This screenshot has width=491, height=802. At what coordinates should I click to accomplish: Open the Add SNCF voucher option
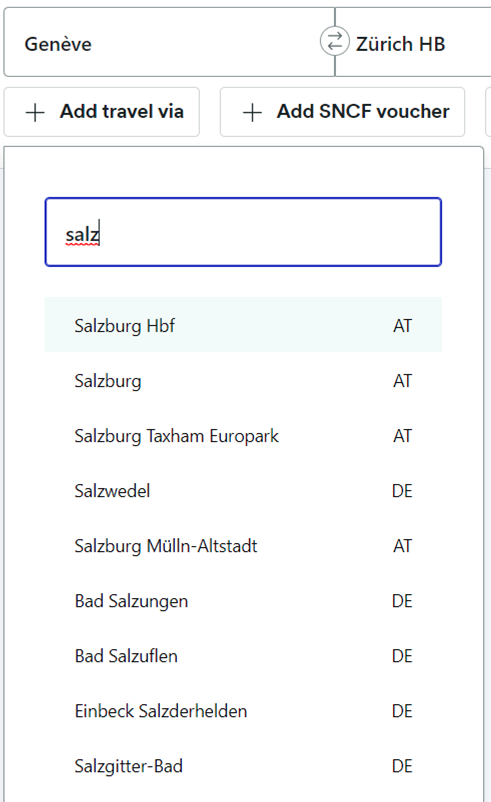(342, 112)
